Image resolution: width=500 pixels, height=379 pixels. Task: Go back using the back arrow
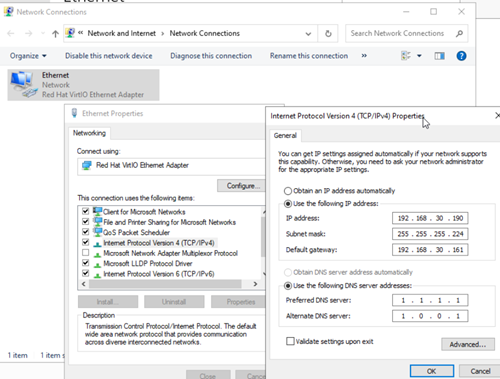point(11,33)
